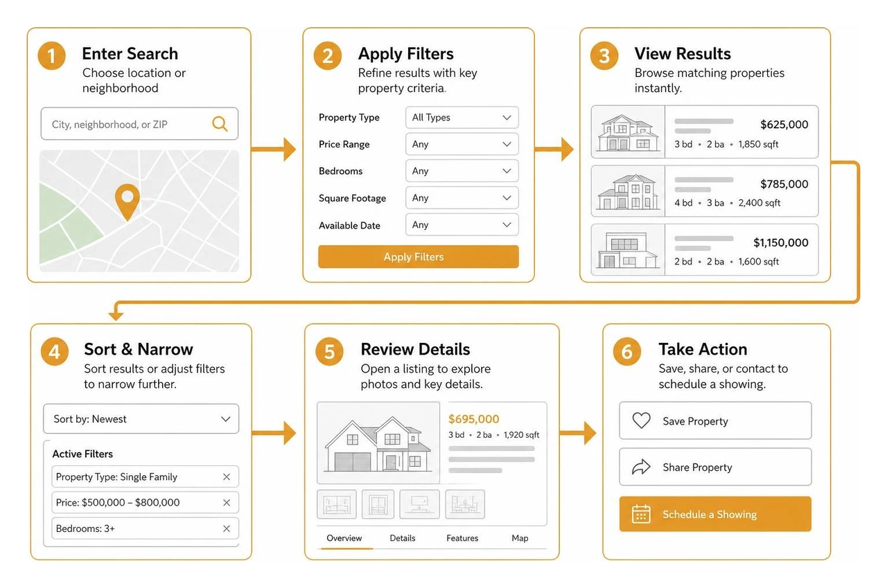
Task: Select the $785,000 price text
Action: 784,184
